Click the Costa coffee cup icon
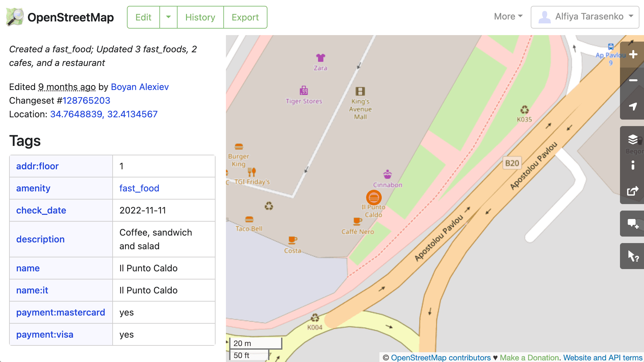The width and height of the screenshot is (644, 362). [x=293, y=240]
